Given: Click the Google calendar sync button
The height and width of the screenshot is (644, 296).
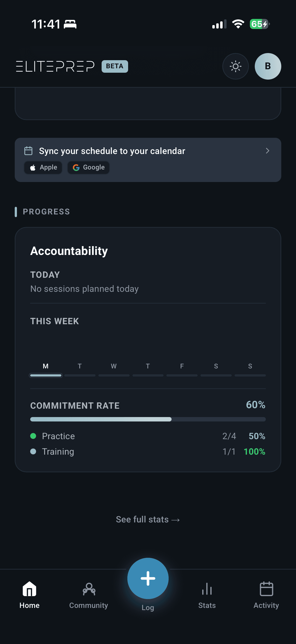Looking at the screenshot, I should pyautogui.click(x=88, y=167).
